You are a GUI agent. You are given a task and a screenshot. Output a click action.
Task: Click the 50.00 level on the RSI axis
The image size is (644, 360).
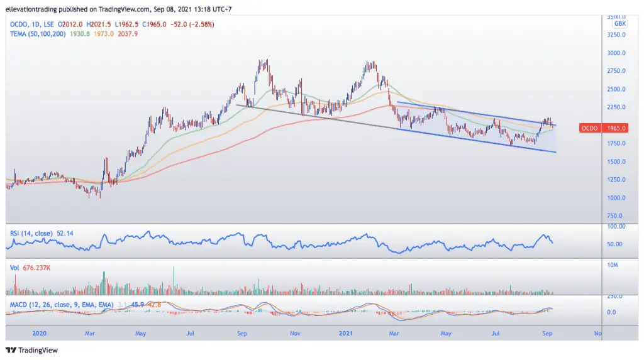tap(614, 244)
